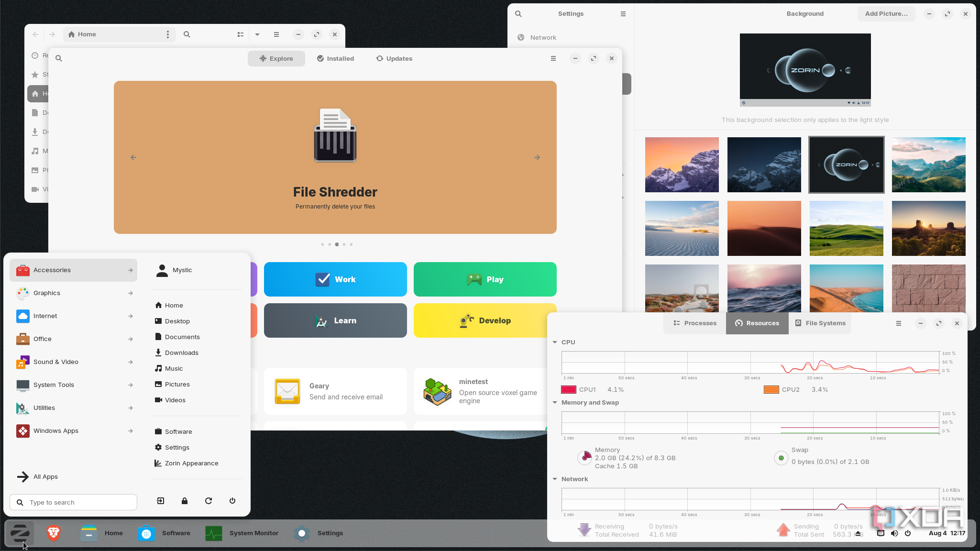Click CPU2 orange color swatch
The width and height of the screenshot is (980, 551).
tap(771, 390)
